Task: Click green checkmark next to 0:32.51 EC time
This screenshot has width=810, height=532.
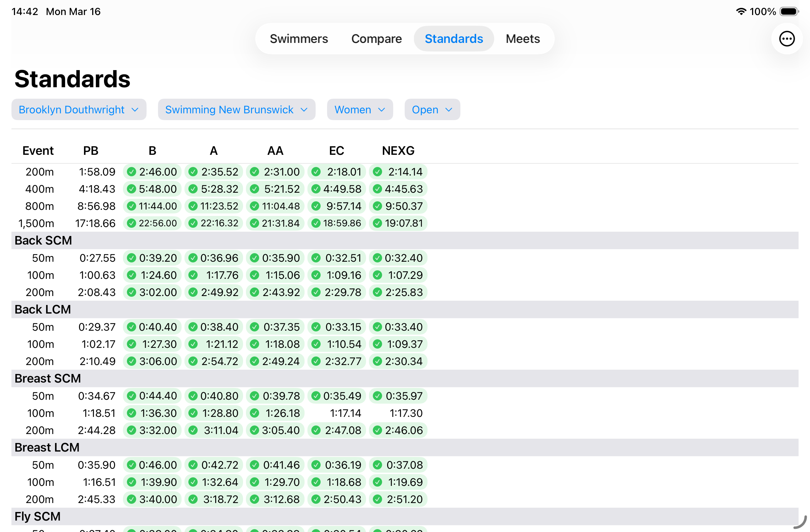Action: click(316, 258)
